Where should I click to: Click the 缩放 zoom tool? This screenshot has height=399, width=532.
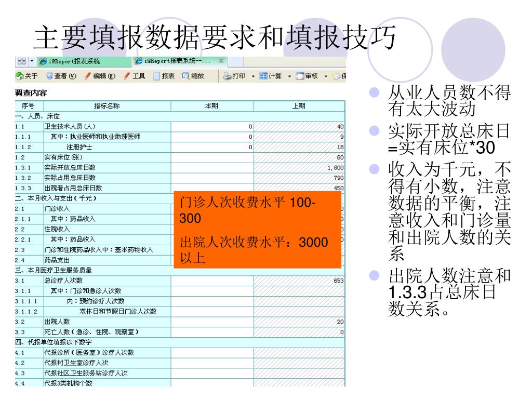click(193, 76)
